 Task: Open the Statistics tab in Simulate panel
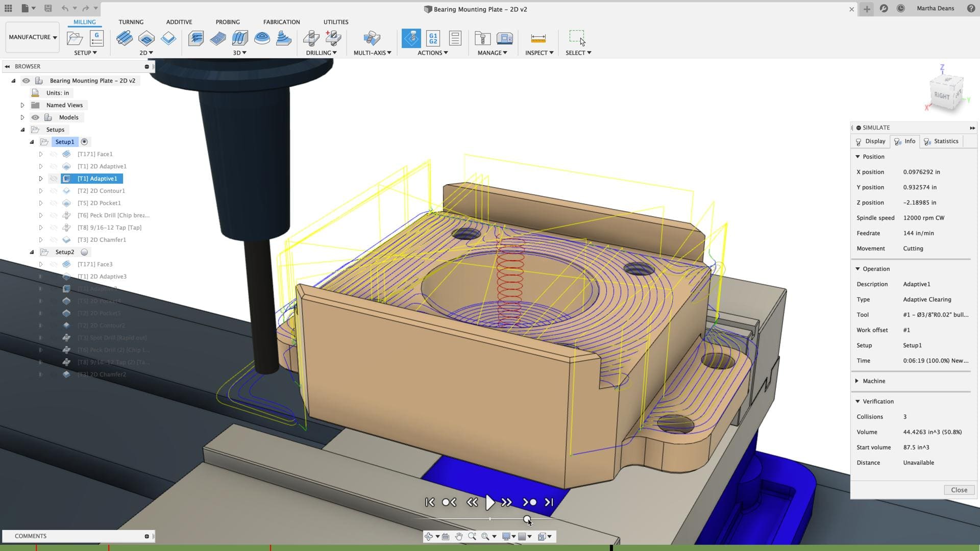tap(941, 141)
